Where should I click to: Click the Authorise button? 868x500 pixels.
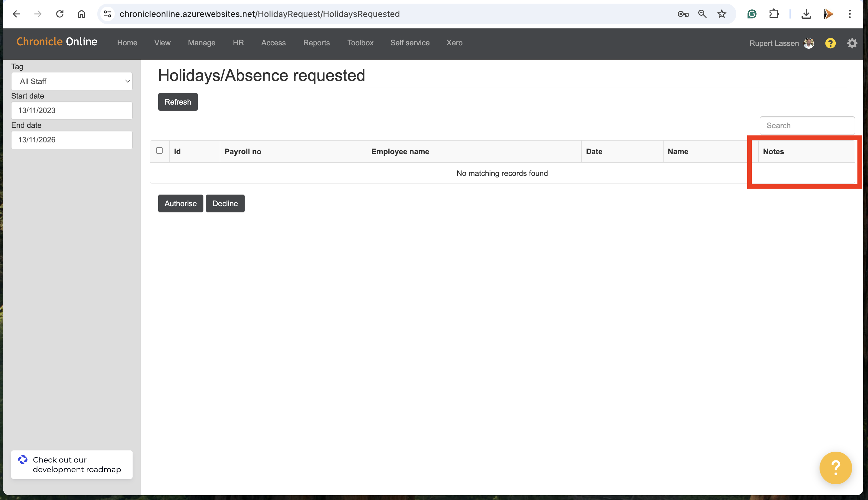(x=181, y=203)
